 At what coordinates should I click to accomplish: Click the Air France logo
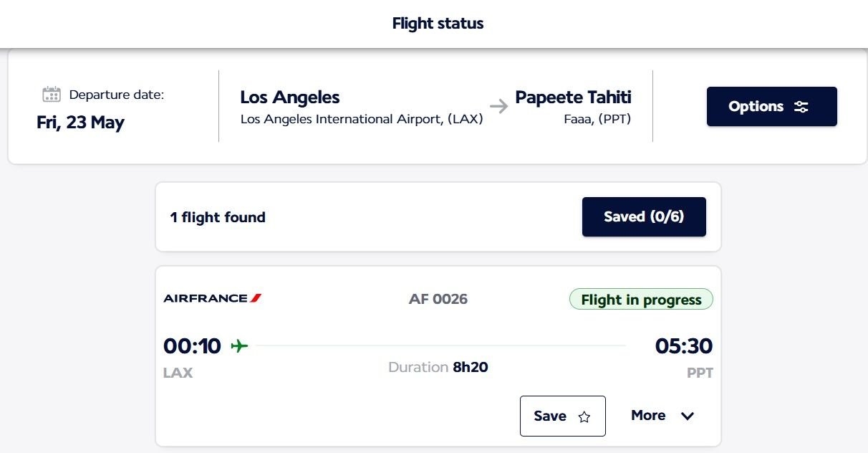[x=213, y=298]
